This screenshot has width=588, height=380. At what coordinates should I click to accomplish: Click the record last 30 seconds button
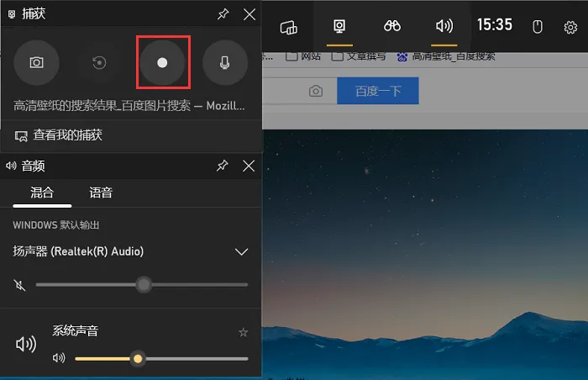click(99, 62)
